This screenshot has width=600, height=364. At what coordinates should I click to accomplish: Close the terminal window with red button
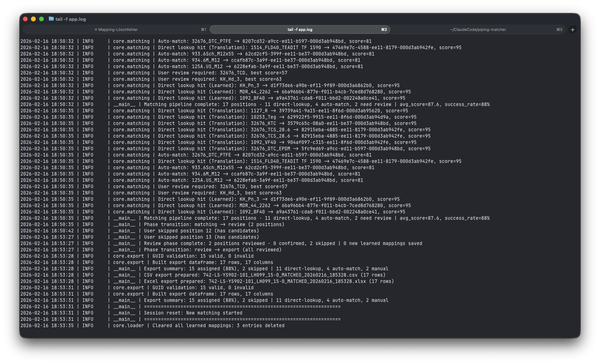pos(25,19)
